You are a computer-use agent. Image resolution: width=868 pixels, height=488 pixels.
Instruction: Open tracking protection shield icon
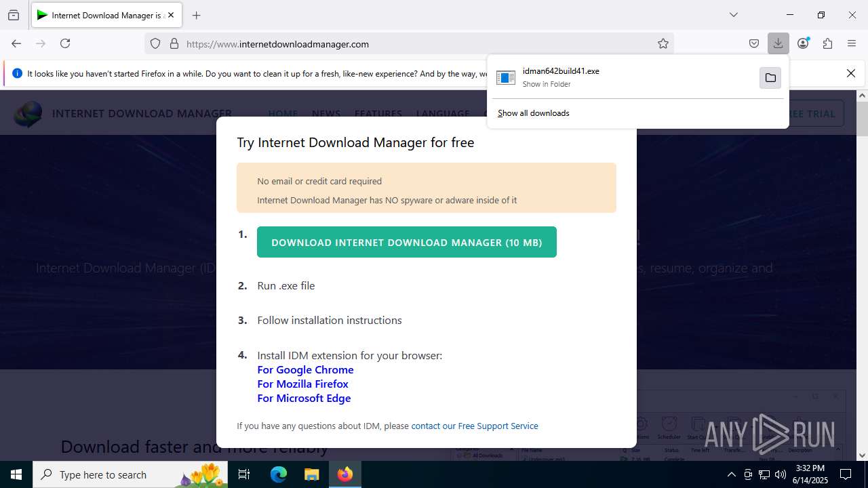click(x=155, y=43)
